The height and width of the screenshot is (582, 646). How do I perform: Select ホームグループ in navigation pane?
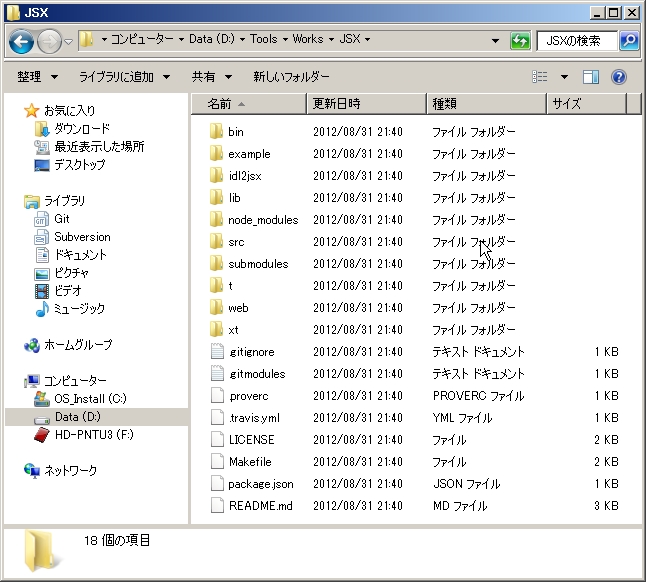78,345
